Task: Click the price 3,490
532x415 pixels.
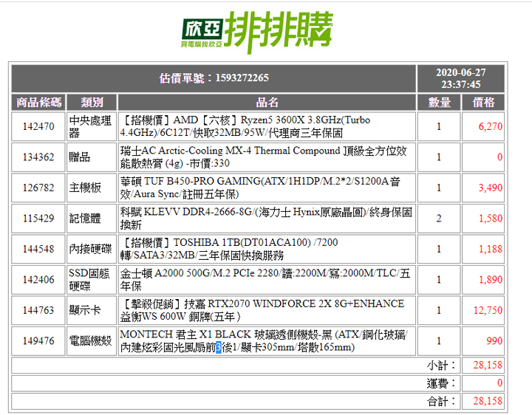Action: (x=491, y=188)
